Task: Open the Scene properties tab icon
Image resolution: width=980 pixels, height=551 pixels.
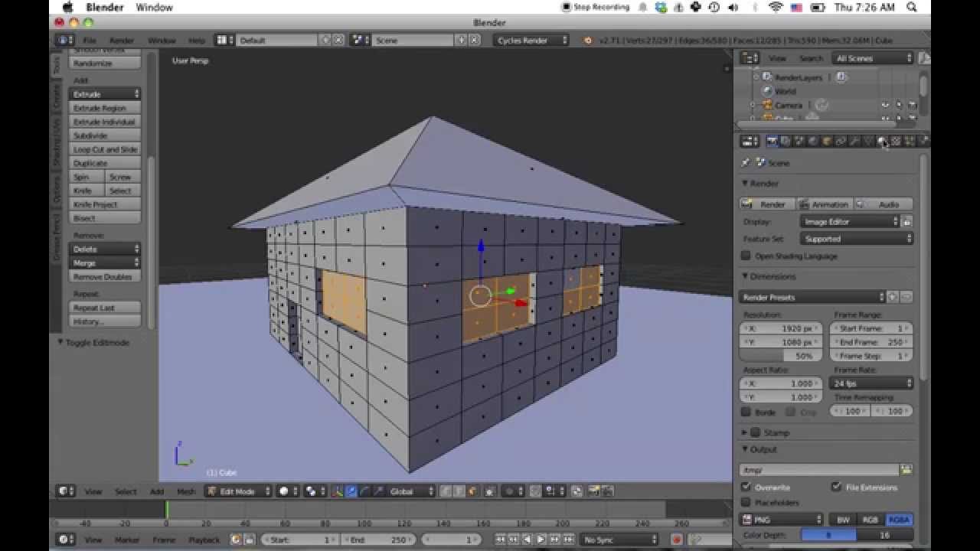Action: pyautogui.click(x=799, y=141)
